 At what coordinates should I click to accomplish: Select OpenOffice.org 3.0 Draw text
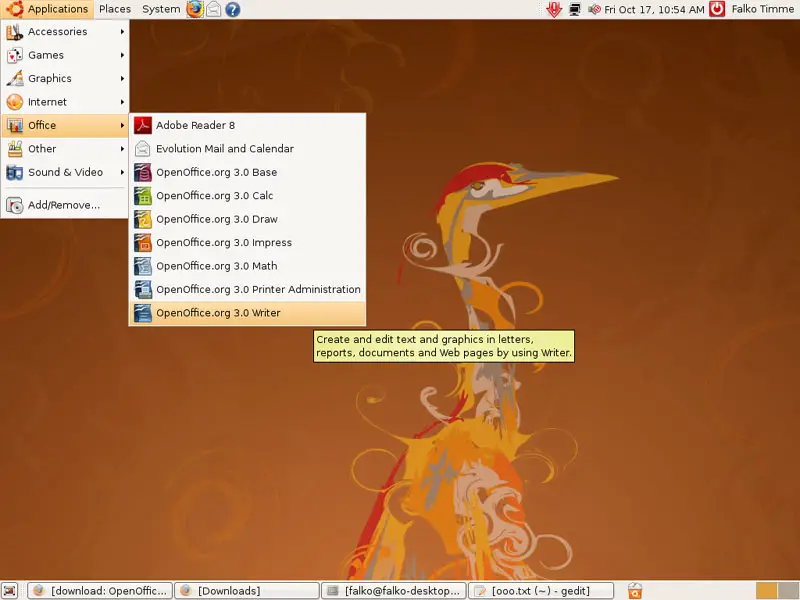tap(217, 219)
